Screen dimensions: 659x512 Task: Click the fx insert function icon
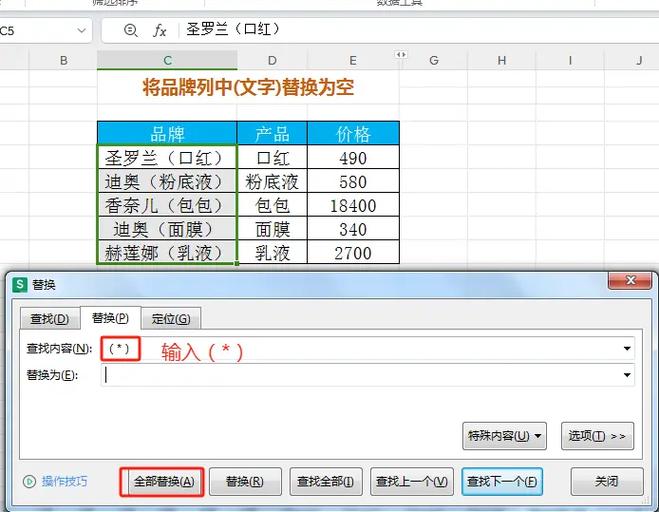coord(160,30)
